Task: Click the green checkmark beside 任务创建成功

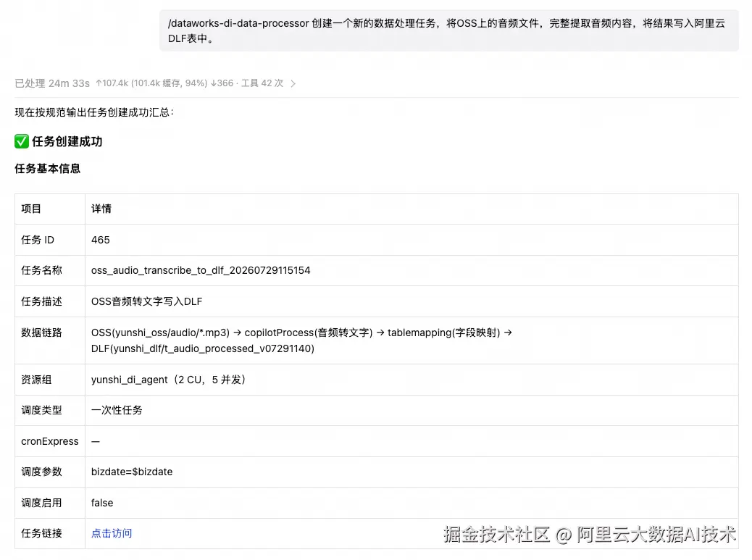Action: pos(22,141)
